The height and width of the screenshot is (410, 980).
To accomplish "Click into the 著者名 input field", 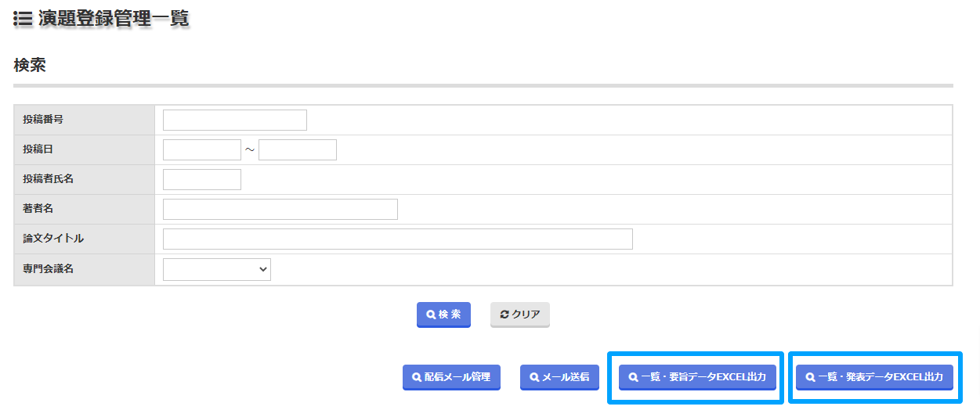I will [x=280, y=209].
